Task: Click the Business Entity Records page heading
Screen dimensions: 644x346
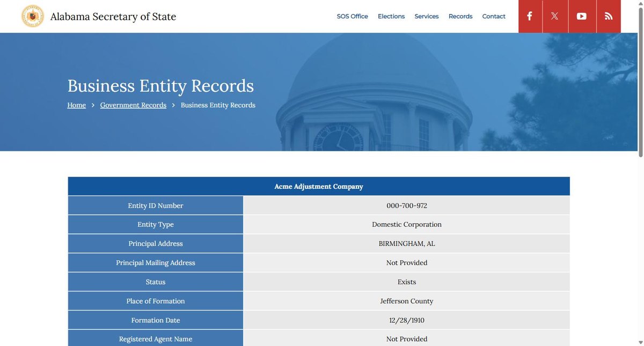Action: (160, 86)
